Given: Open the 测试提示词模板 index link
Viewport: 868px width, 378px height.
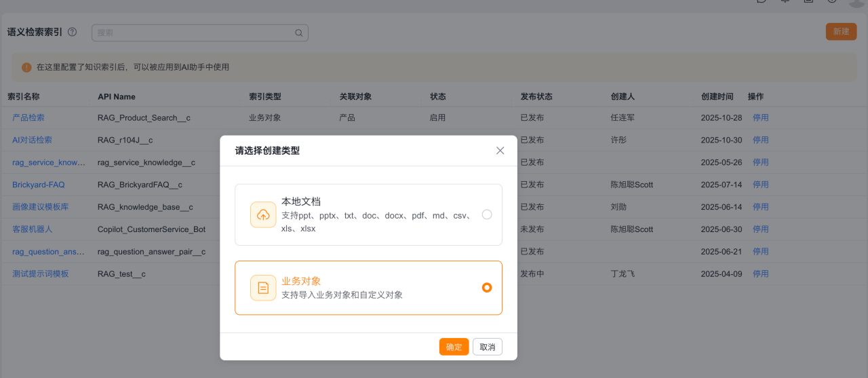Looking at the screenshot, I should pos(41,274).
